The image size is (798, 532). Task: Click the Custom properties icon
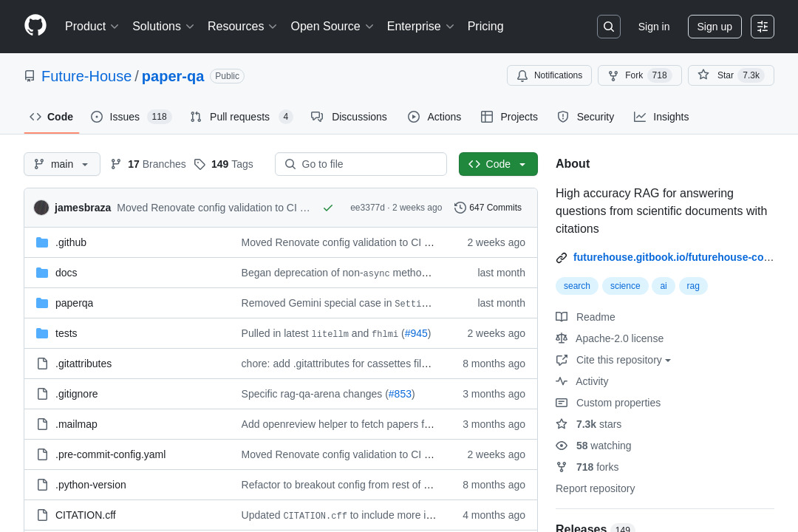562,403
